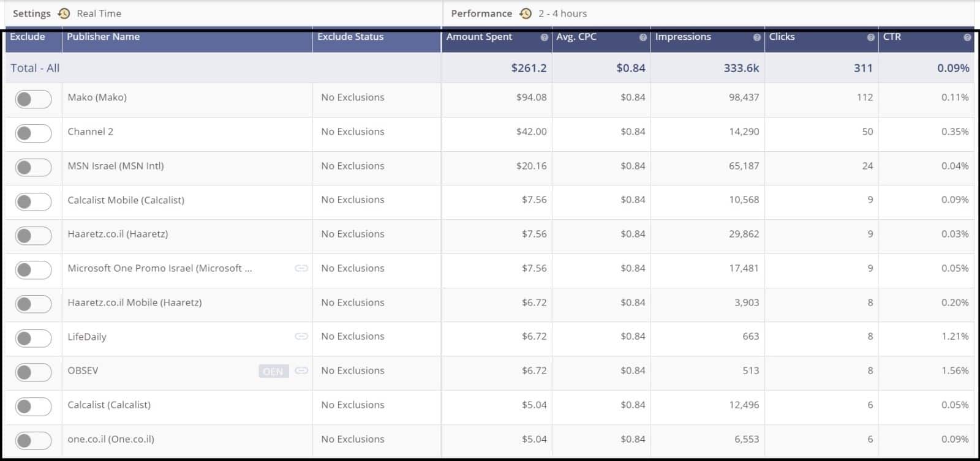
Task: Open the Clicks help icon
Action: point(871,37)
